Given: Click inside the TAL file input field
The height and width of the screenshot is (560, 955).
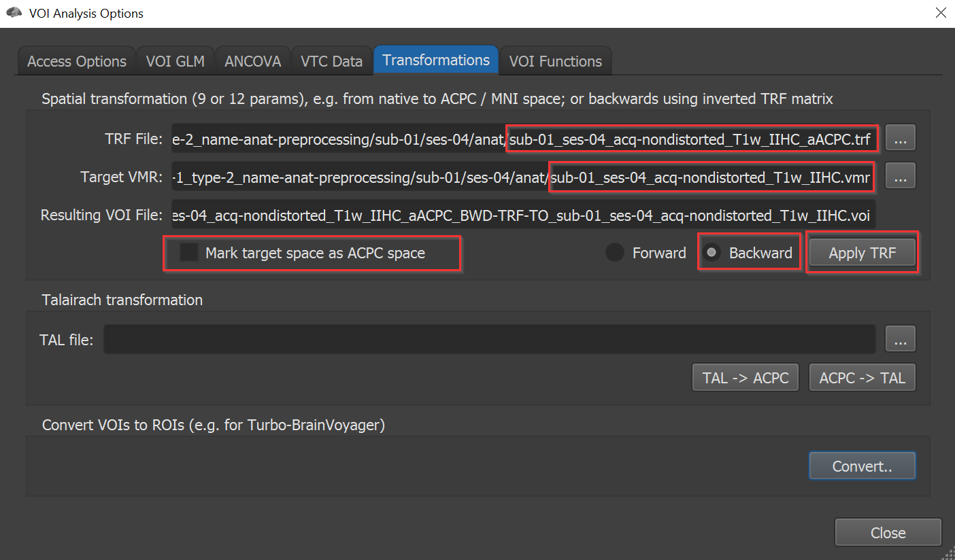Looking at the screenshot, I should coord(489,340).
